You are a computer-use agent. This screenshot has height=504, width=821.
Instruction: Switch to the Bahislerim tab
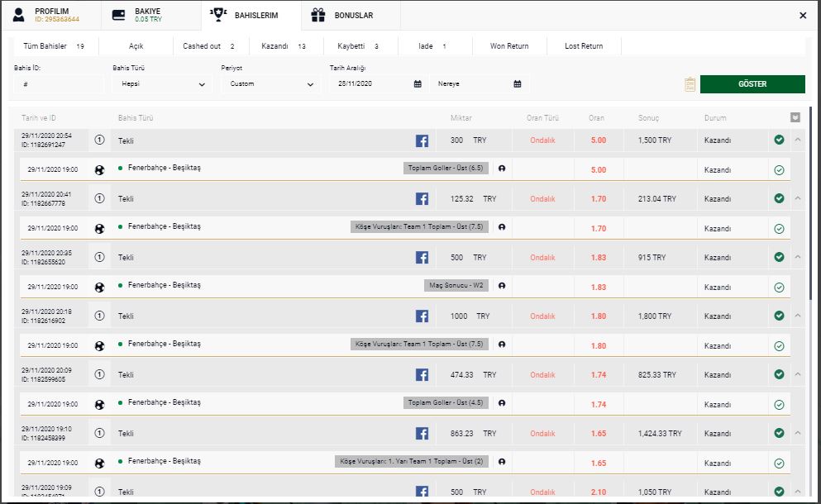pos(251,15)
